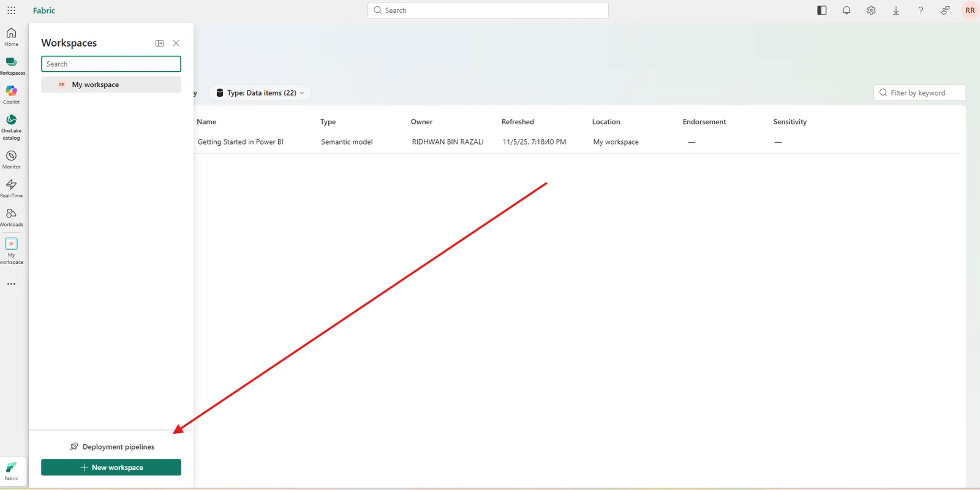Click the Semantic model cell

coord(347,142)
